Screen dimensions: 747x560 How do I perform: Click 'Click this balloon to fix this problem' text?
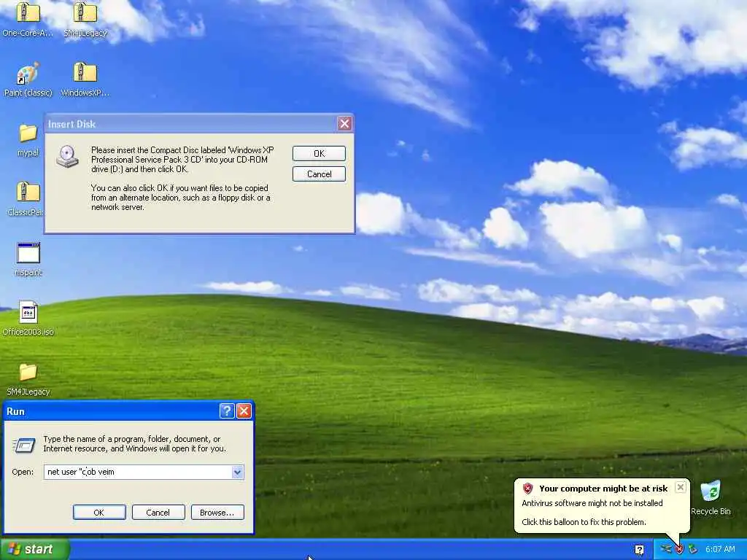point(584,522)
